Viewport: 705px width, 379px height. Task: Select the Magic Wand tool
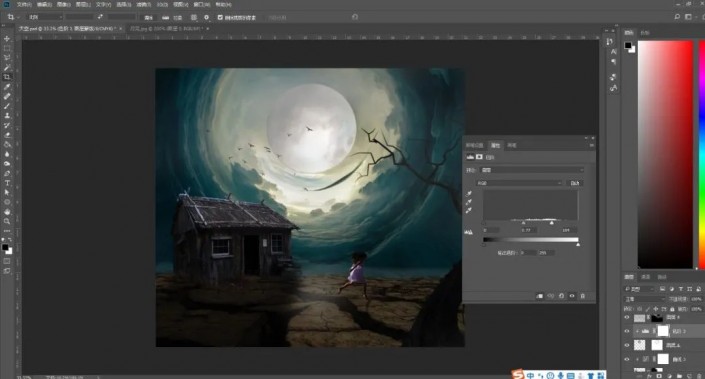coord(7,67)
